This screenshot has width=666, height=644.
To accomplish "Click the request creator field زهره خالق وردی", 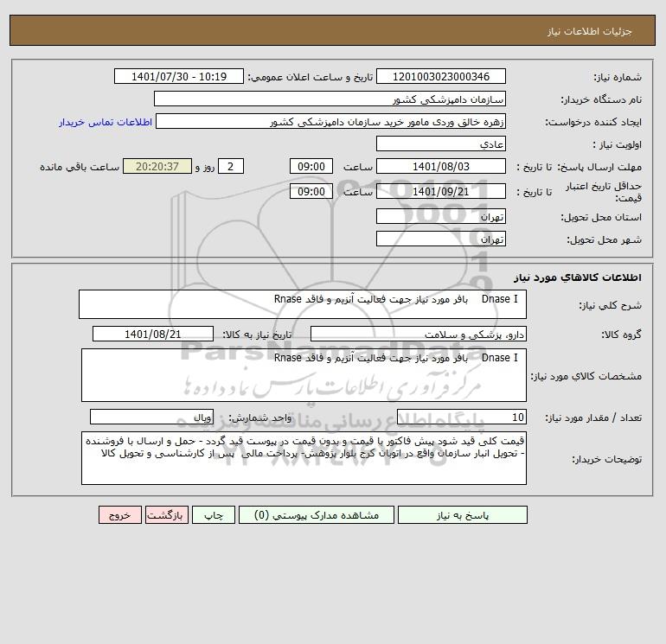I will tap(331, 121).
